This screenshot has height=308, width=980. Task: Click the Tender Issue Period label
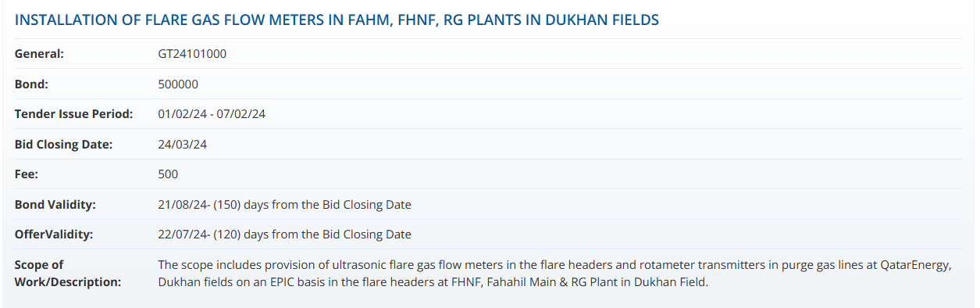(74, 114)
